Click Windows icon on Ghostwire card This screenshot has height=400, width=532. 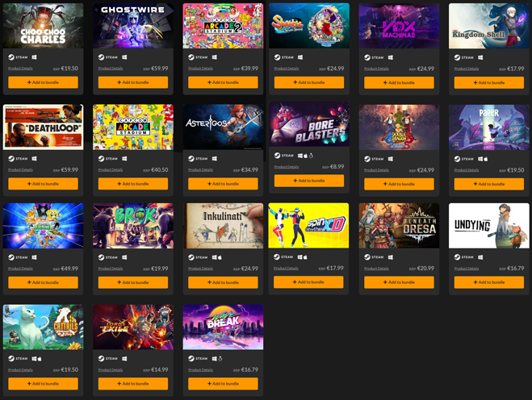click(x=124, y=57)
